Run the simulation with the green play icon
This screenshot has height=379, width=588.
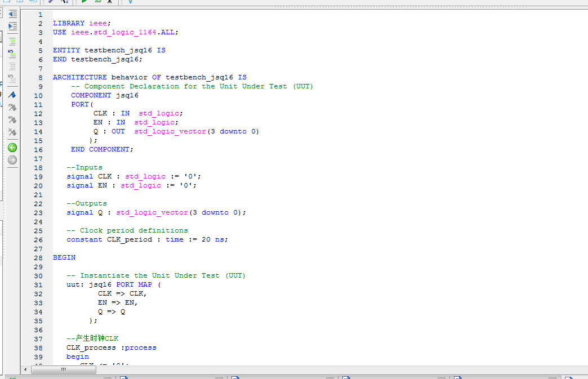click(x=83, y=3)
